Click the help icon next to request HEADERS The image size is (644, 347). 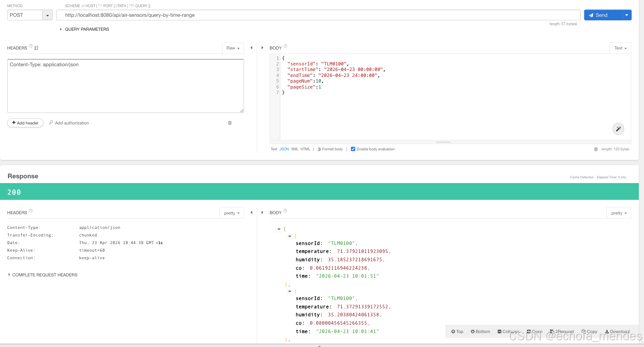pyautogui.click(x=31, y=46)
